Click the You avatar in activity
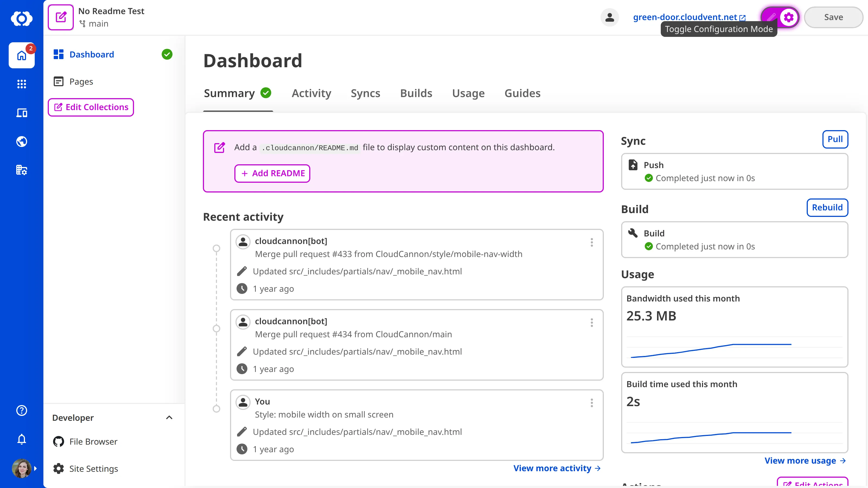The width and height of the screenshot is (868, 488). (242, 402)
